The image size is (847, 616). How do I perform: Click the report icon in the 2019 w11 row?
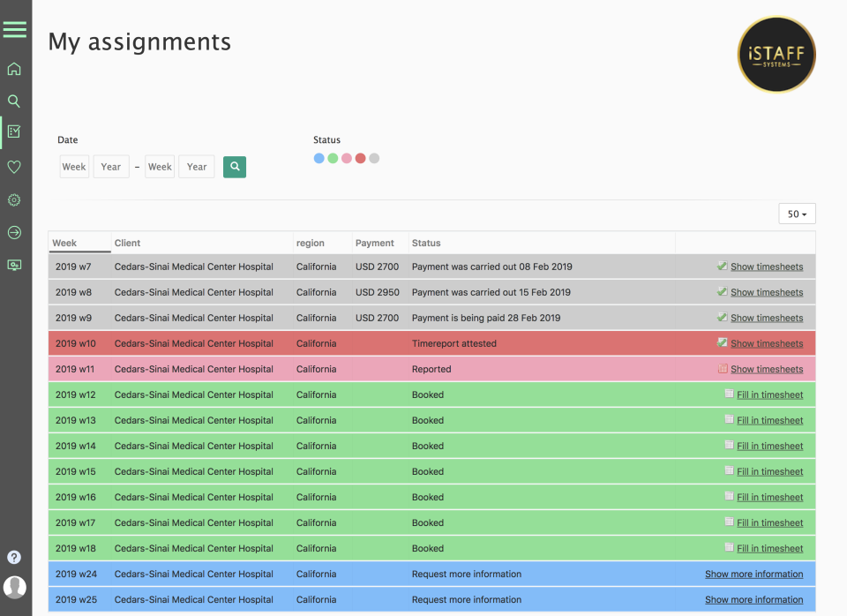pos(723,369)
